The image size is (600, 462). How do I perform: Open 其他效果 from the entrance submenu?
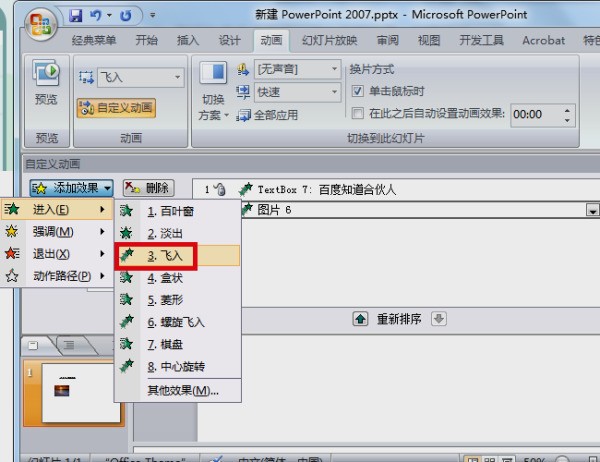tap(181, 390)
